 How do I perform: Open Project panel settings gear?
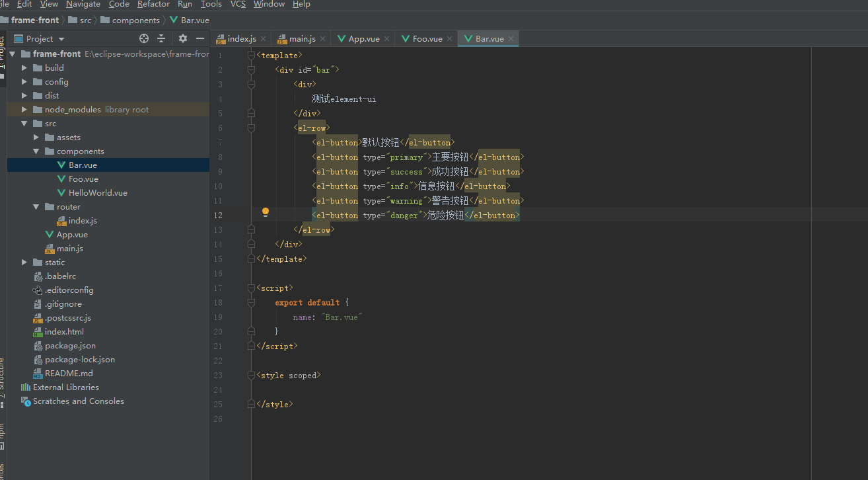point(183,39)
